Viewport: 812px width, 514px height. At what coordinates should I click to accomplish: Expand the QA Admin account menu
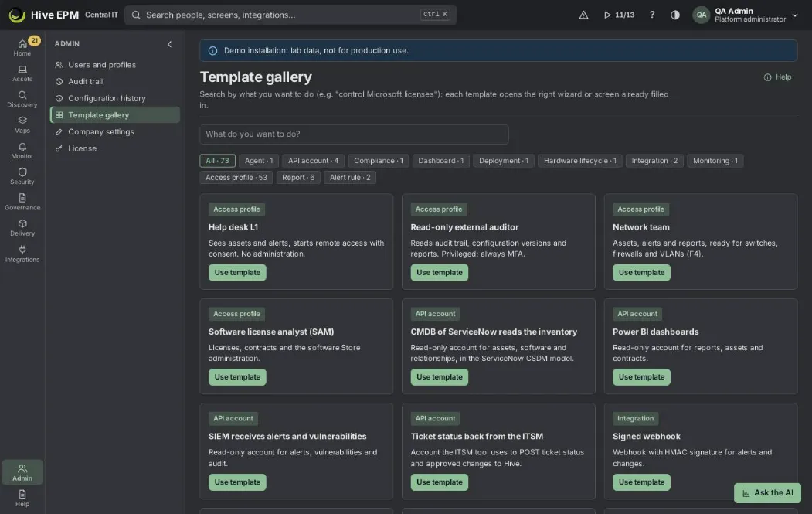(746, 15)
